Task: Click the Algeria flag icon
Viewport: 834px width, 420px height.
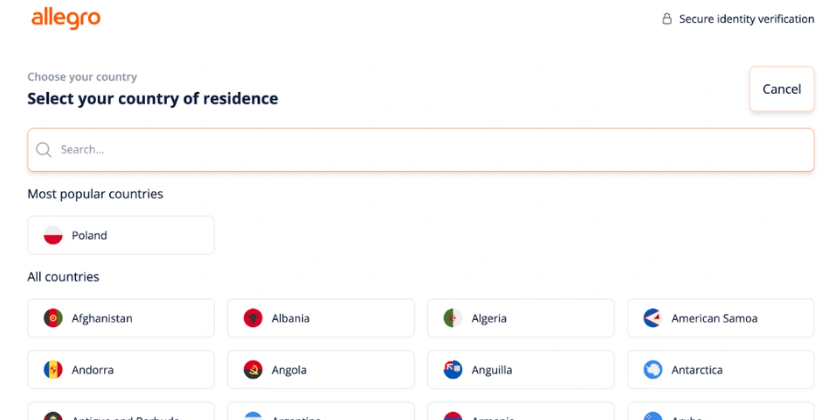Action: [453, 318]
